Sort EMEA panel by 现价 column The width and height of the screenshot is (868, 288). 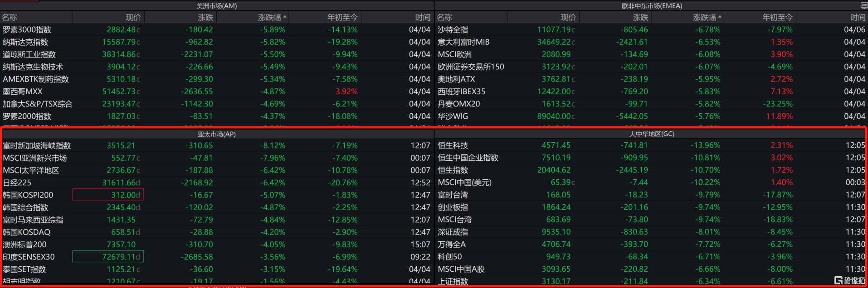(568, 17)
